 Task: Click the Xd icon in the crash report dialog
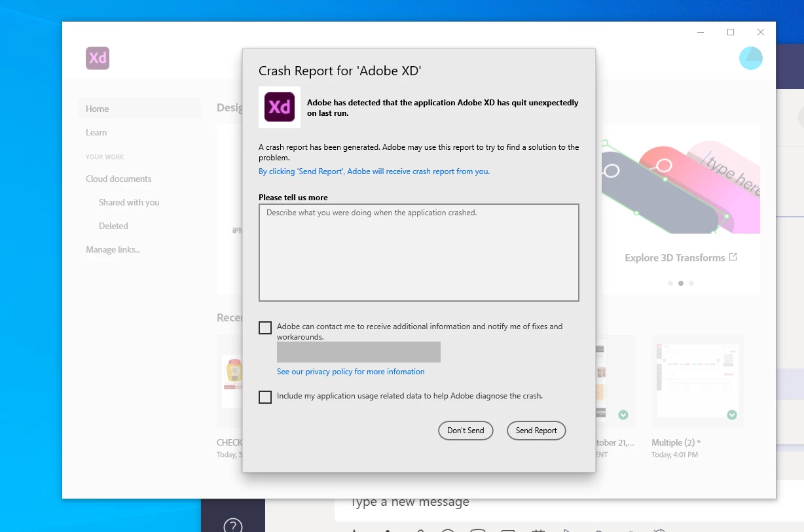pyautogui.click(x=280, y=107)
